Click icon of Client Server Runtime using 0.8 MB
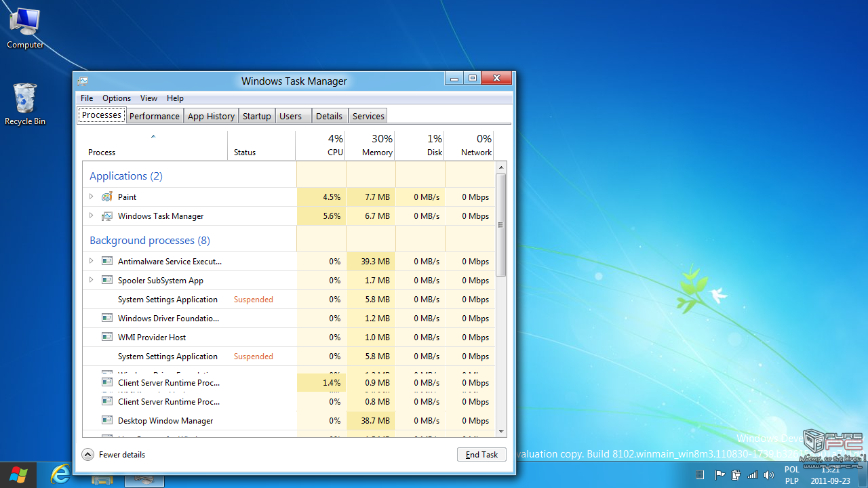Screen dimensions: 868x488 [x=107, y=402]
